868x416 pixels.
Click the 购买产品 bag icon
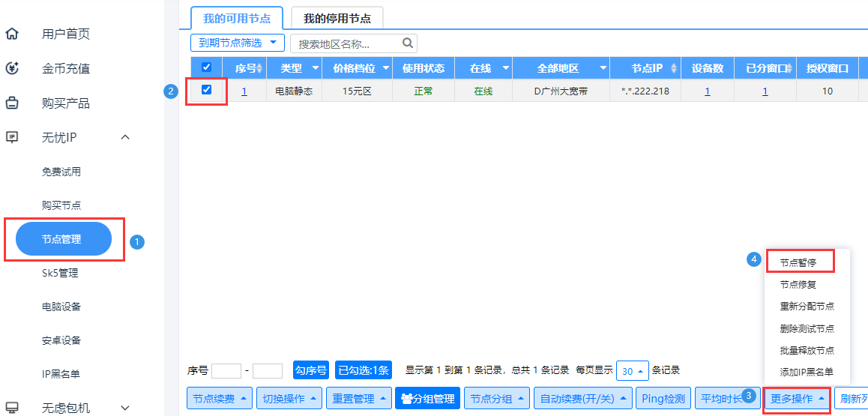click(x=12, y=103)
